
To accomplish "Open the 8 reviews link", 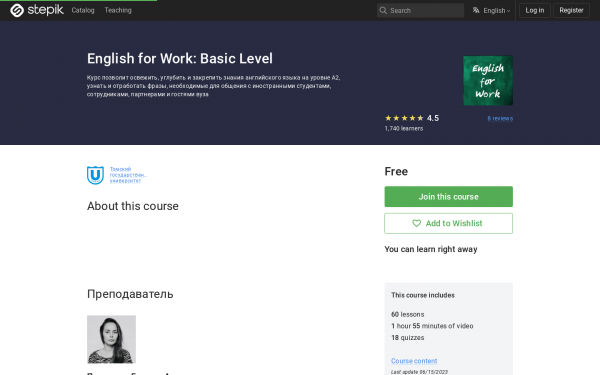I will (500, 119).
